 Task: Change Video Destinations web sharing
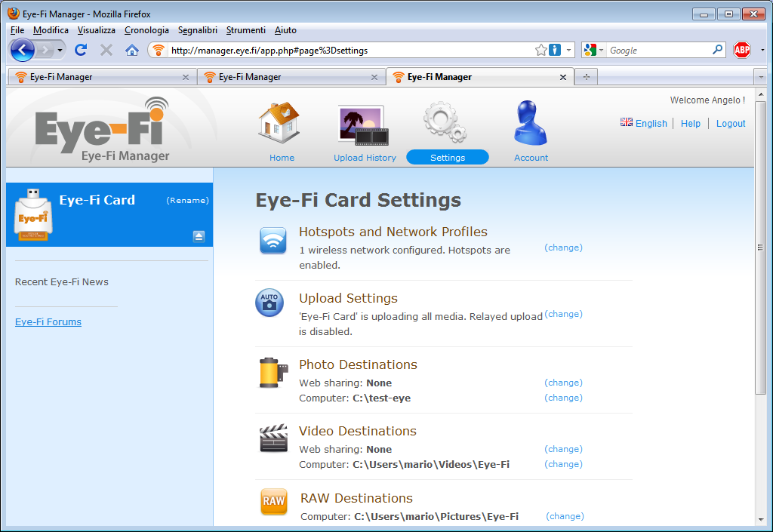(x=563, y=449)
